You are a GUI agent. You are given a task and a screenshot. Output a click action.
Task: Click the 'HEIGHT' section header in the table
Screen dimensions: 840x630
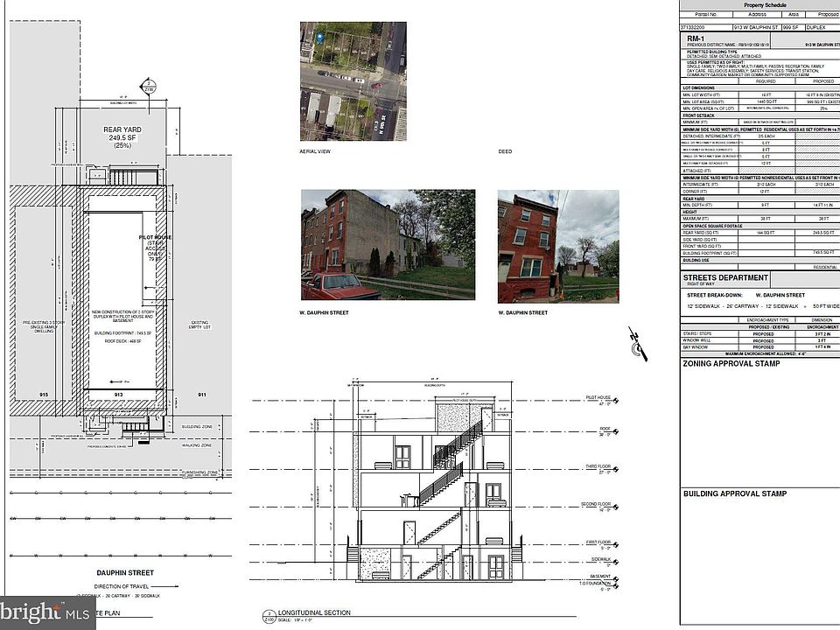click(x=690, y=212)
